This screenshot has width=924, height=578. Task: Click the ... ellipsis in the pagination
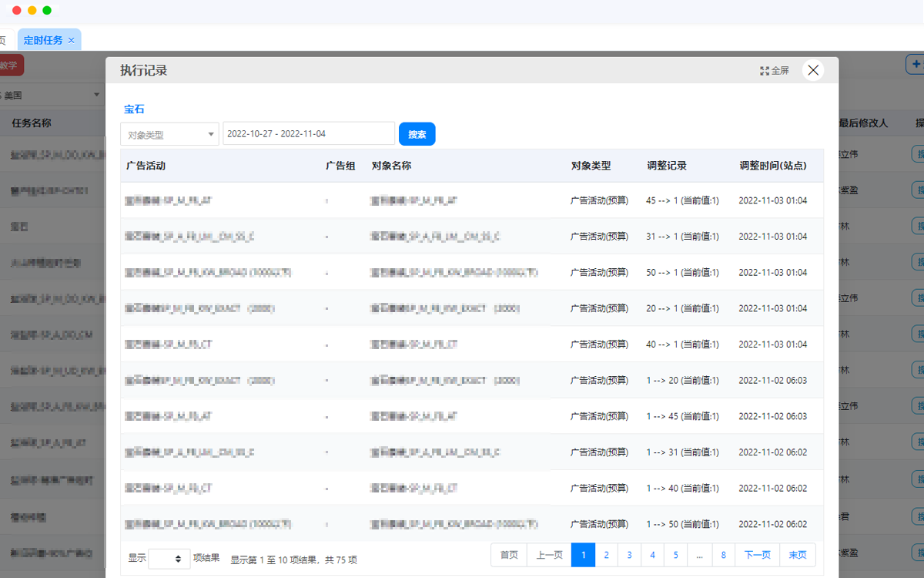(699, 555)
